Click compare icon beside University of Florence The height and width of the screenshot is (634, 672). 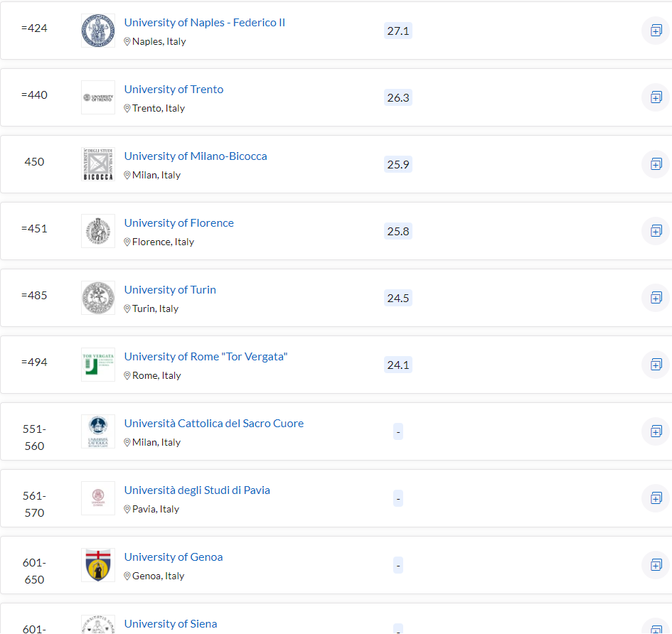(656, 231)
